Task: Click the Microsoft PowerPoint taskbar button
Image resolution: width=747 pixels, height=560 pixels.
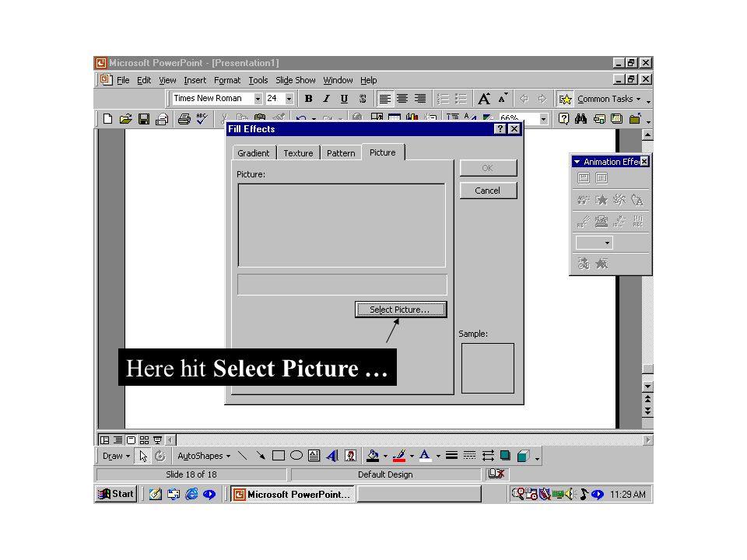Action: (x=293, y=495)
